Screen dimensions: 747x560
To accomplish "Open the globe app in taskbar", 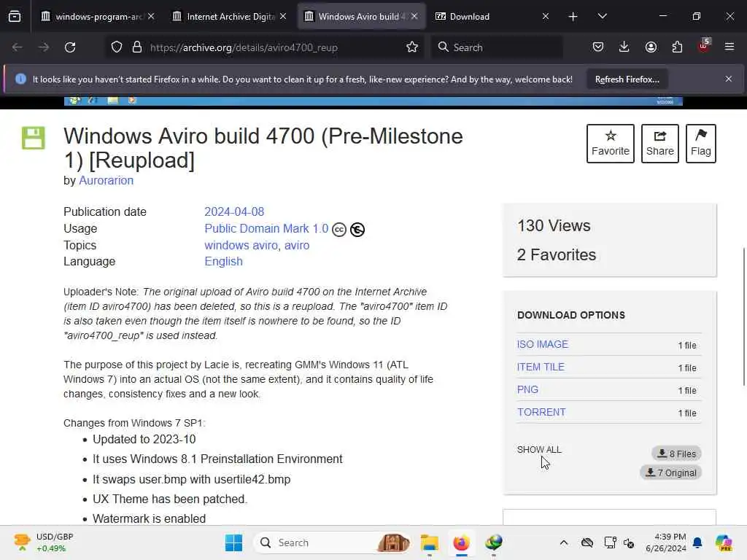I will tap(494, 542).
